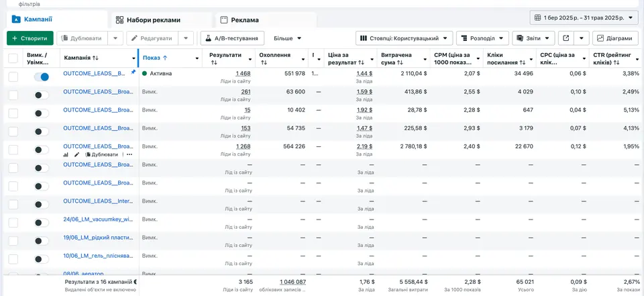Sort by the Результати column arrows

(x=214, y=62)
